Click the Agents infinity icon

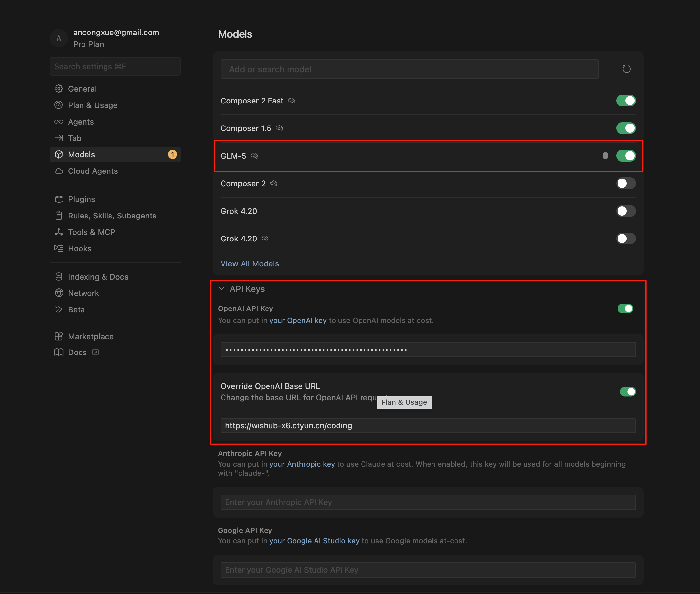[x=59, y=122]
